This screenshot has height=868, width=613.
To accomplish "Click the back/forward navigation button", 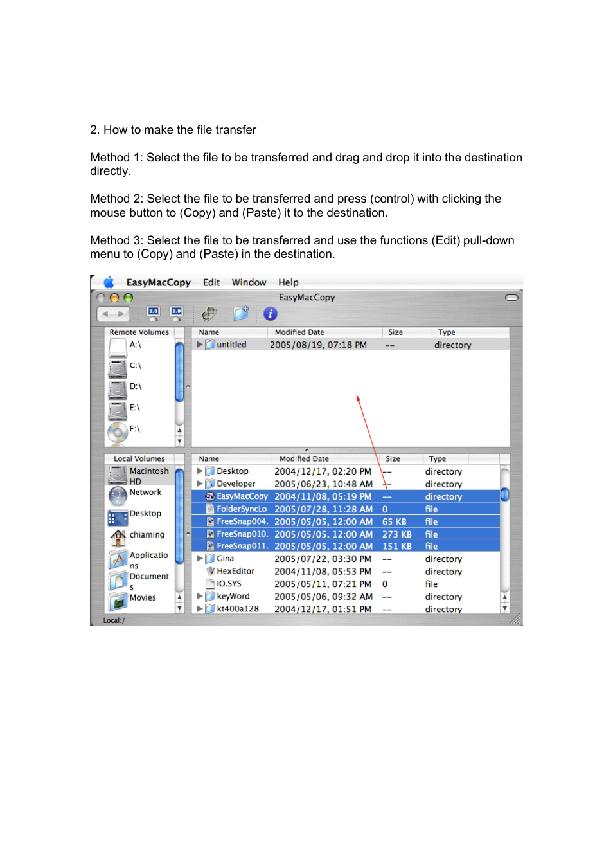I will (113, 314).
